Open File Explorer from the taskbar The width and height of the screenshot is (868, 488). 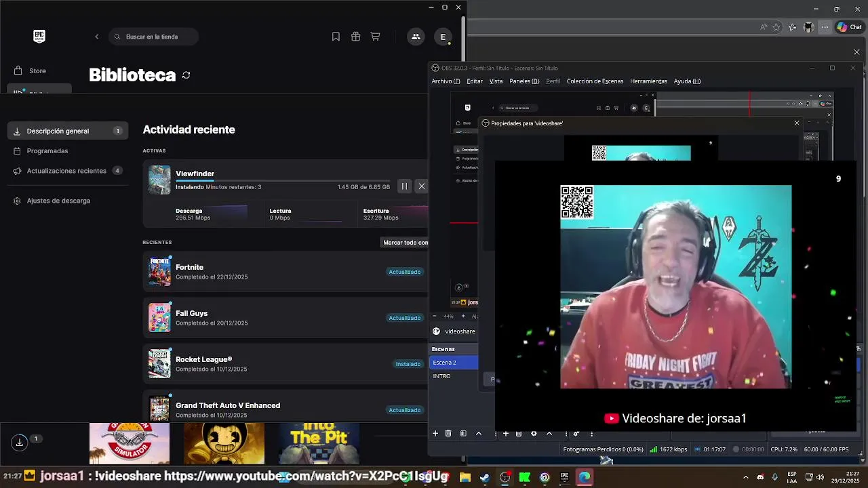coord(465,477)
